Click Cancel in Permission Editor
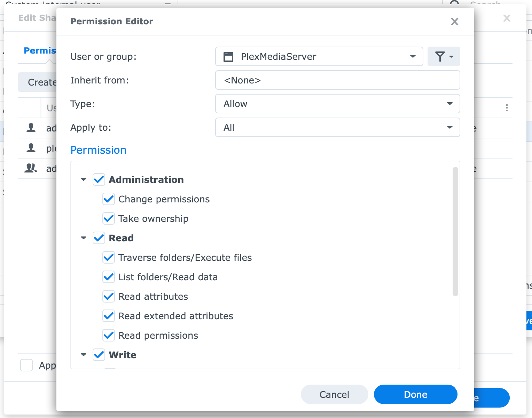 click(x=334, y=394)
